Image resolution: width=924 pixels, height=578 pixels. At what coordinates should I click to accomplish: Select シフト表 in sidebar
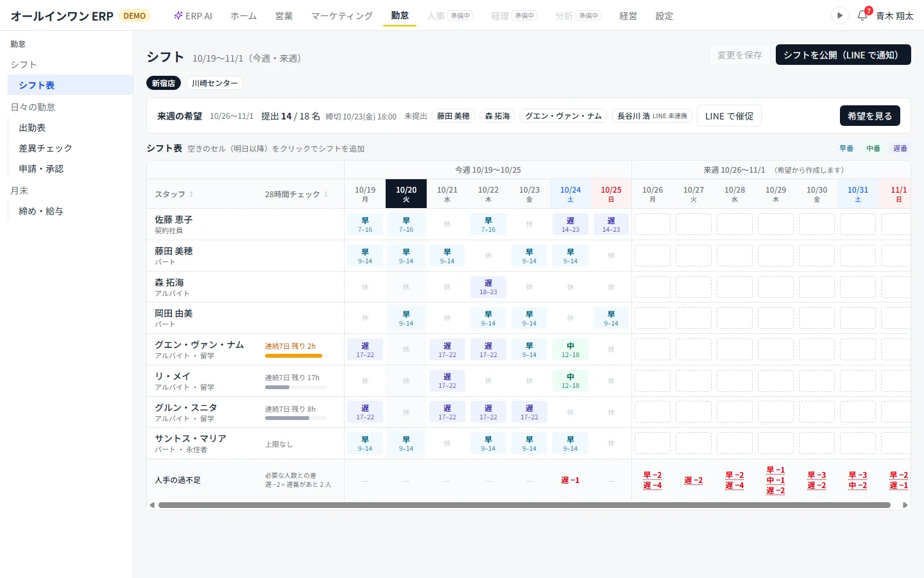(70, 85)
